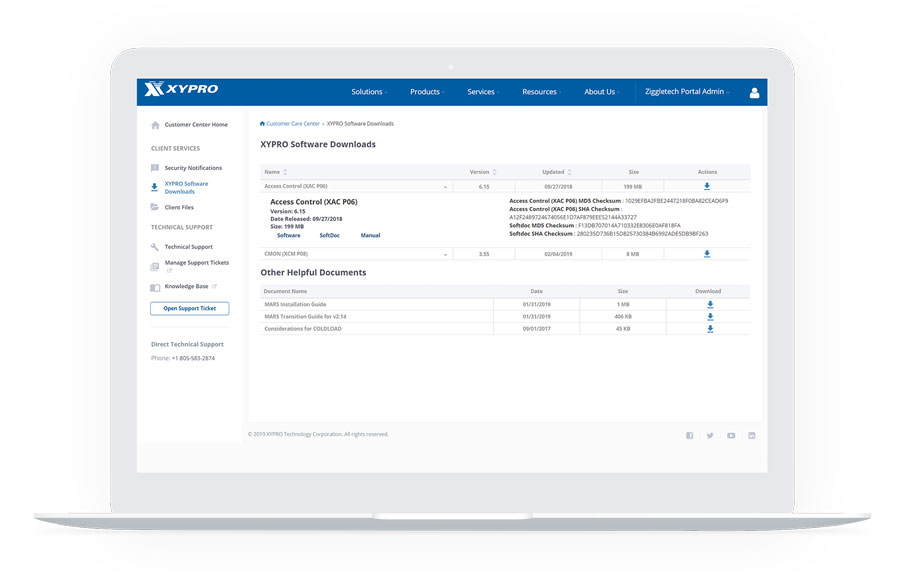Open the Solutions menu
Screen dimensions: 903x583
point(369,92)
